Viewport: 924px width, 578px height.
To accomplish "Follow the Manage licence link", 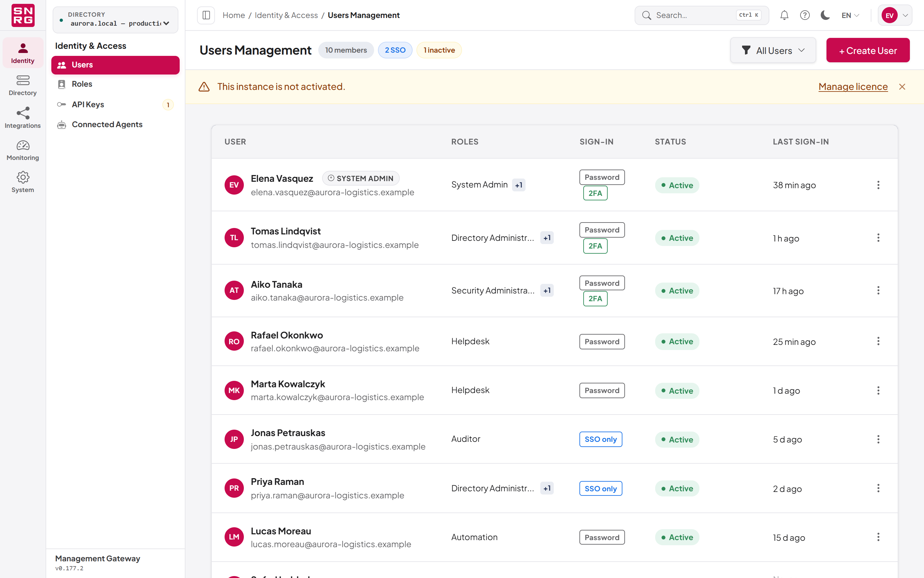I will [853, 87].
